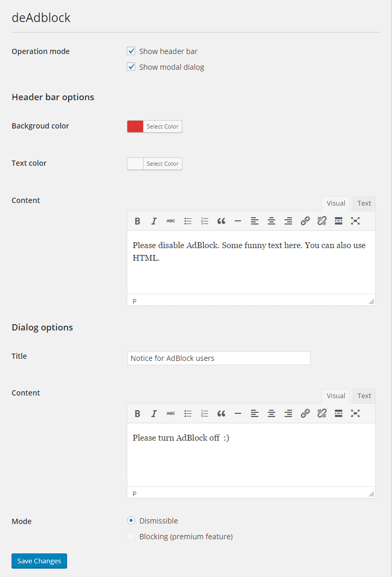
Task: Click red Backgroud color swatch
Action: pyautogui.click(x=135, y=126)
